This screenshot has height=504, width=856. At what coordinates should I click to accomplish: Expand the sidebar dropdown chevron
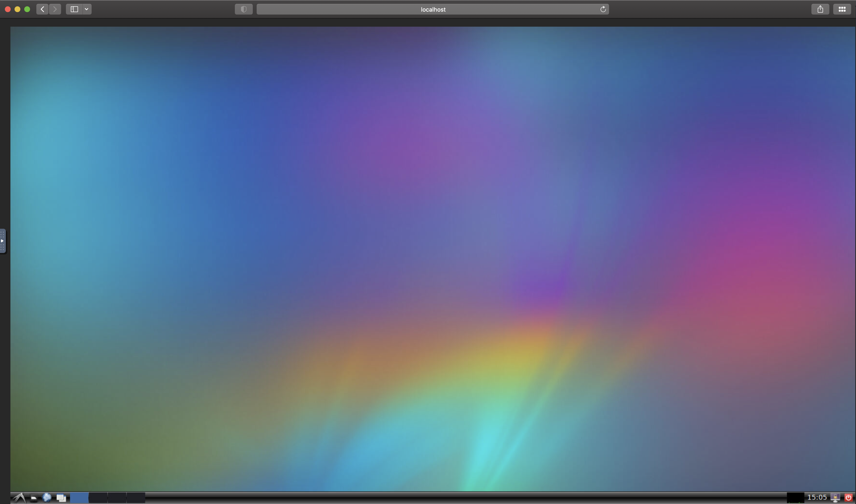87,9
